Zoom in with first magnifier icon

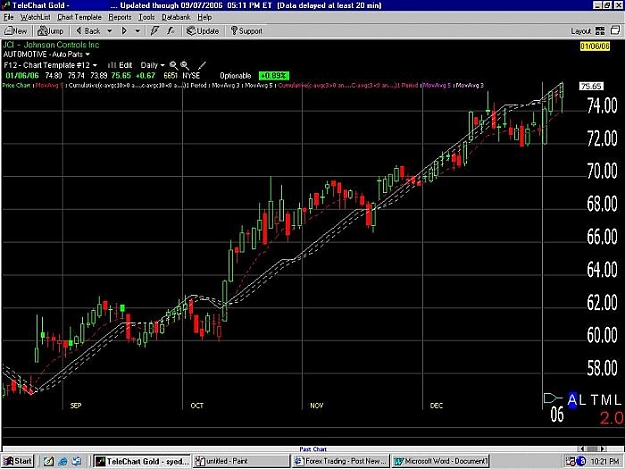click(173, 65)
